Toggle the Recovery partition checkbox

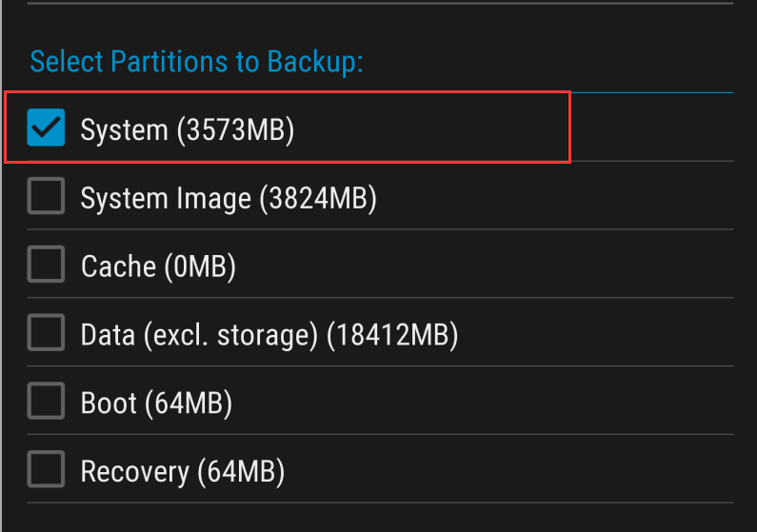[x=46, y=470]
